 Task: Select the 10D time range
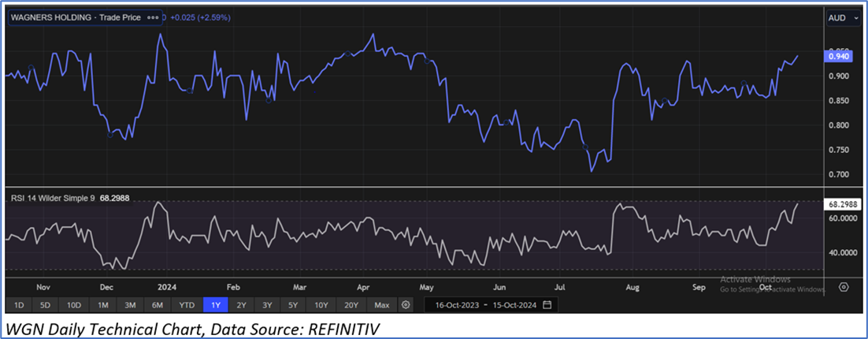[73, 304]
